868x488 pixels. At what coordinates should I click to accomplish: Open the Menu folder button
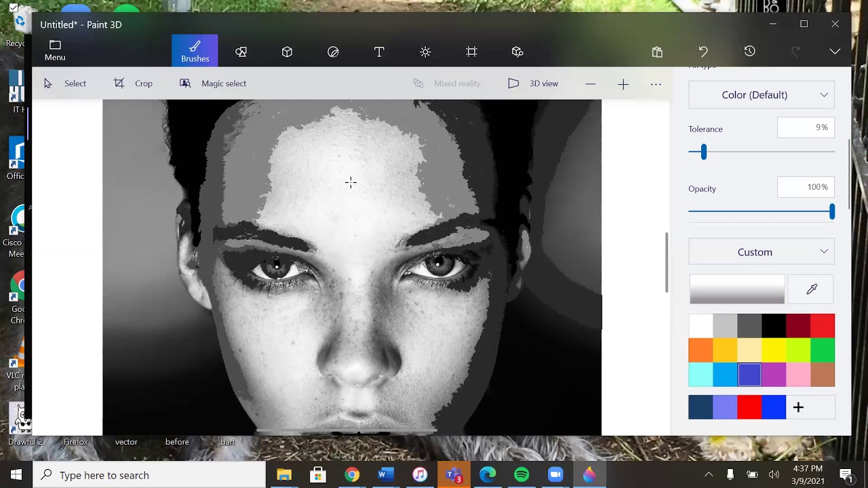pyautogui.click(x=55, y=51)
